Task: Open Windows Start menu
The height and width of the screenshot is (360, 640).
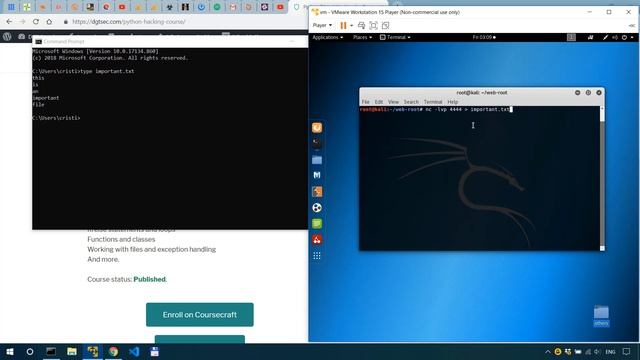Action: [x=10, y=351]
